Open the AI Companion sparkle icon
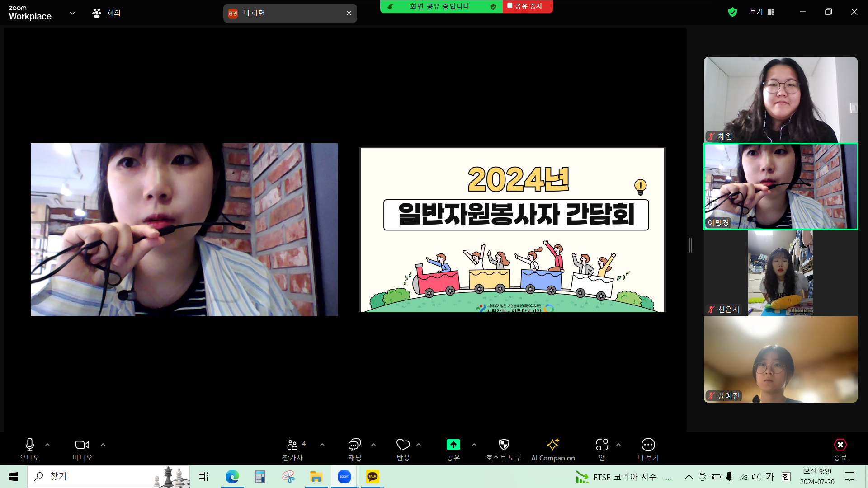Image resolution: width=868 pixels, height=488 pixels. (x=552, y=445)
